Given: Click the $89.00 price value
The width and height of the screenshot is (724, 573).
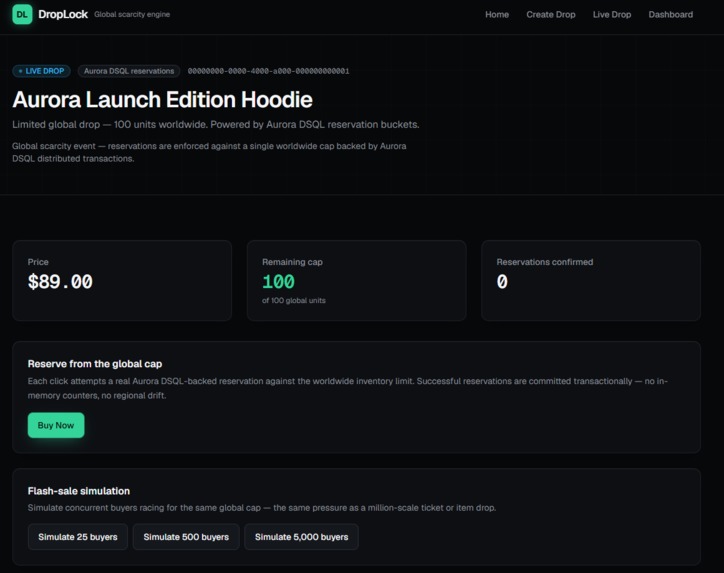Looking at the screenshot, I should [60, 282].
